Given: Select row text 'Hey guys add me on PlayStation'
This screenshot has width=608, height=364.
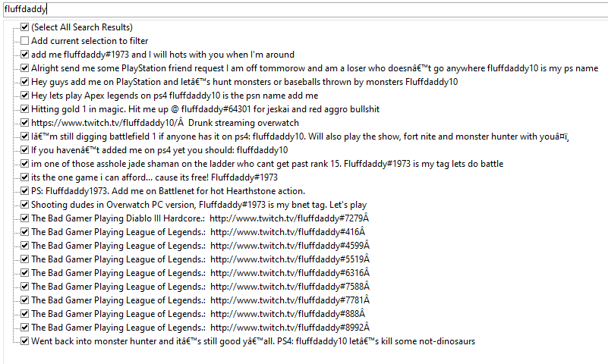Looking at the screenshot, I should (x=244, y=82).
